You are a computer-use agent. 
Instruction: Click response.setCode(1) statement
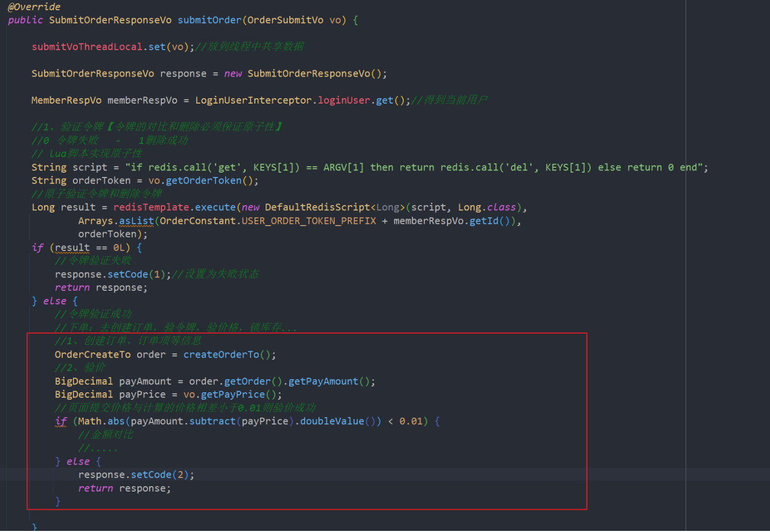coord(113,274)
